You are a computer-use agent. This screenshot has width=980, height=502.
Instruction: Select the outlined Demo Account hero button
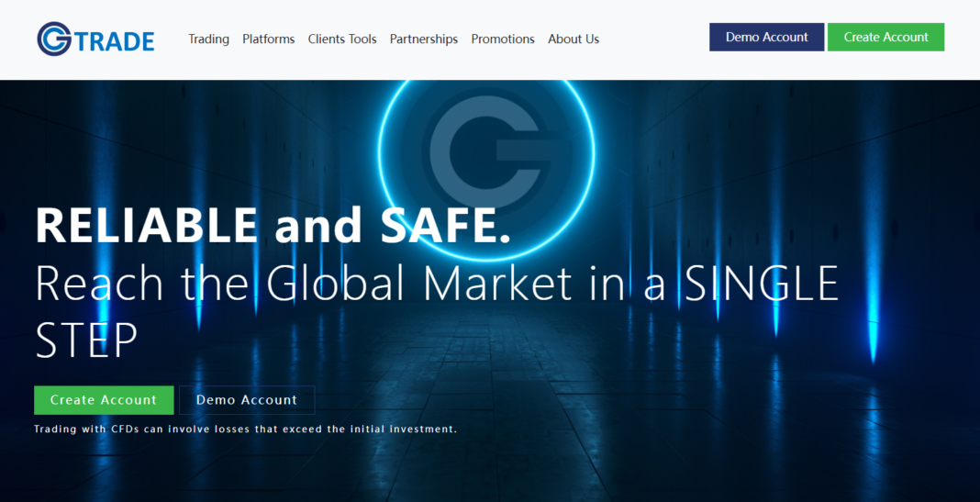tap(246, 400)
